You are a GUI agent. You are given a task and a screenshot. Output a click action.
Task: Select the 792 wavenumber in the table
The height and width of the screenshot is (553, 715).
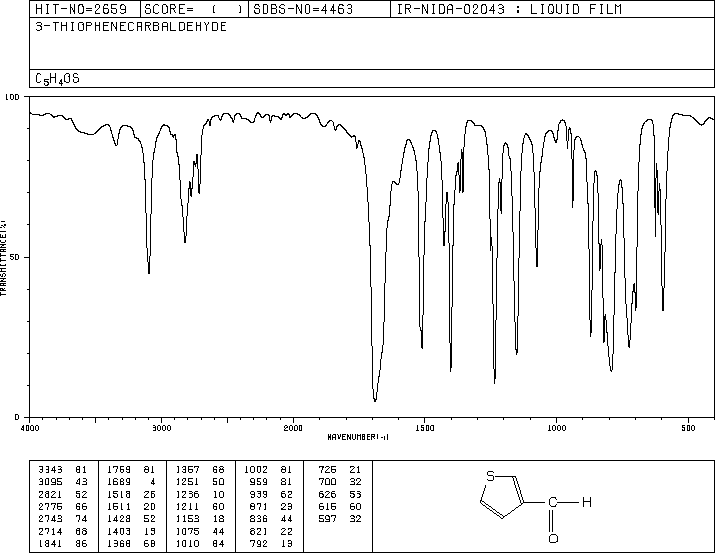(x=259, y=544)
